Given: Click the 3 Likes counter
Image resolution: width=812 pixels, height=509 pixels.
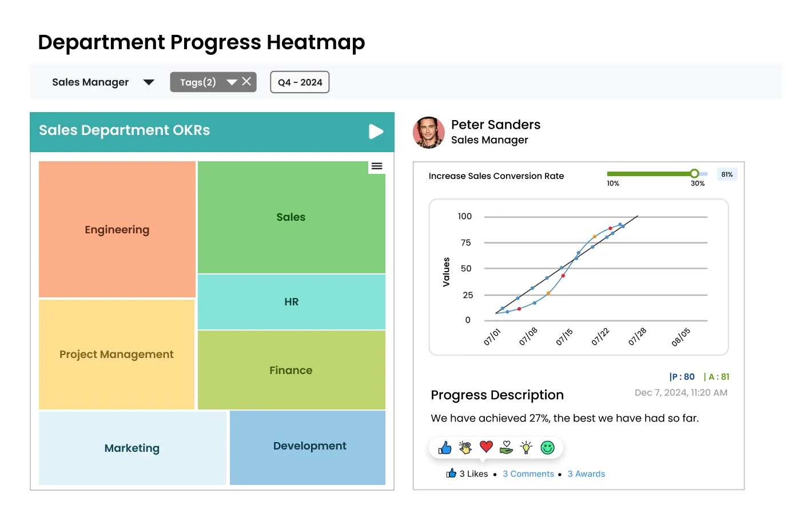Looking at the screenshot, I should coord(468,474).
